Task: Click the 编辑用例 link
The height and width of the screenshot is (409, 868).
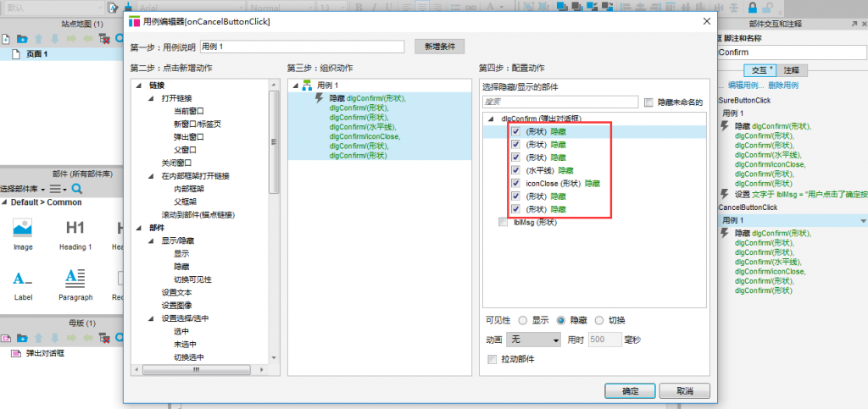Action: coord(746,86)
